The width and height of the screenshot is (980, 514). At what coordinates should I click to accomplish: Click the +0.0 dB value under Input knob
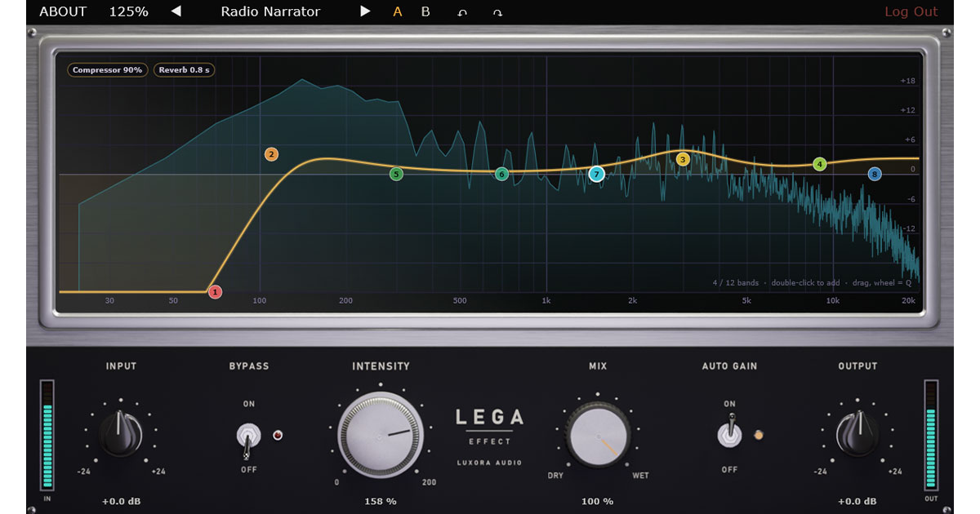(x=121, y=501)
